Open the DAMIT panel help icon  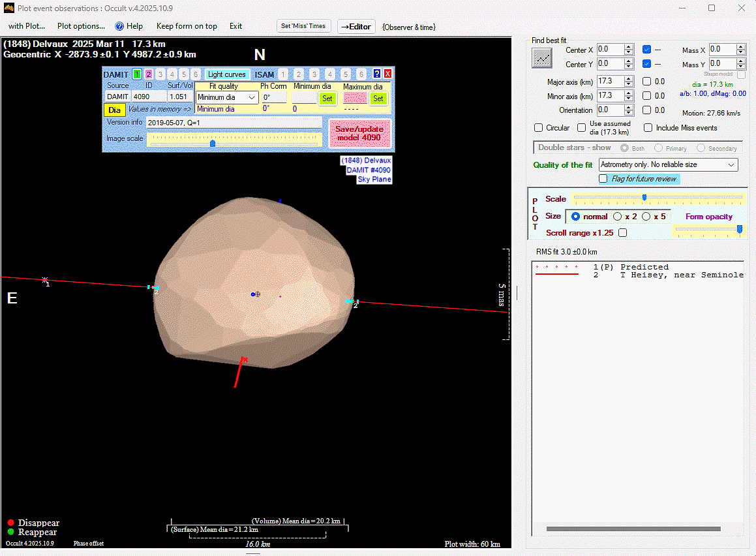coord(376,74)
